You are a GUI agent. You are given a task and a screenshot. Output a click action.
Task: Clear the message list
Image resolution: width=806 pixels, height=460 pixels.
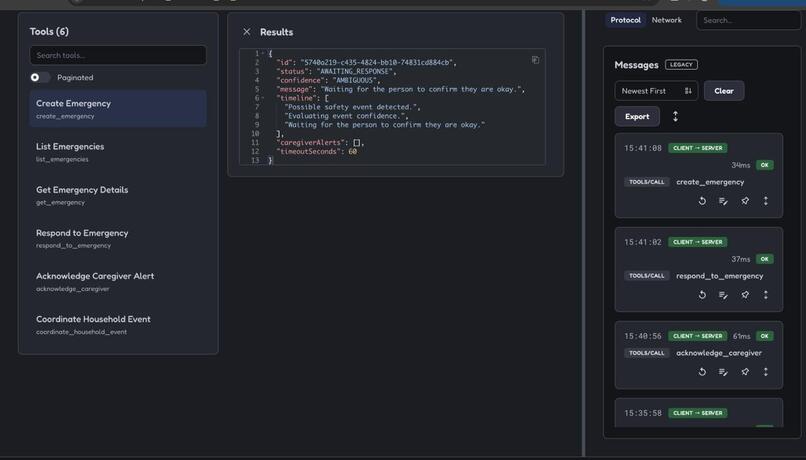click(x=724, y=91)
